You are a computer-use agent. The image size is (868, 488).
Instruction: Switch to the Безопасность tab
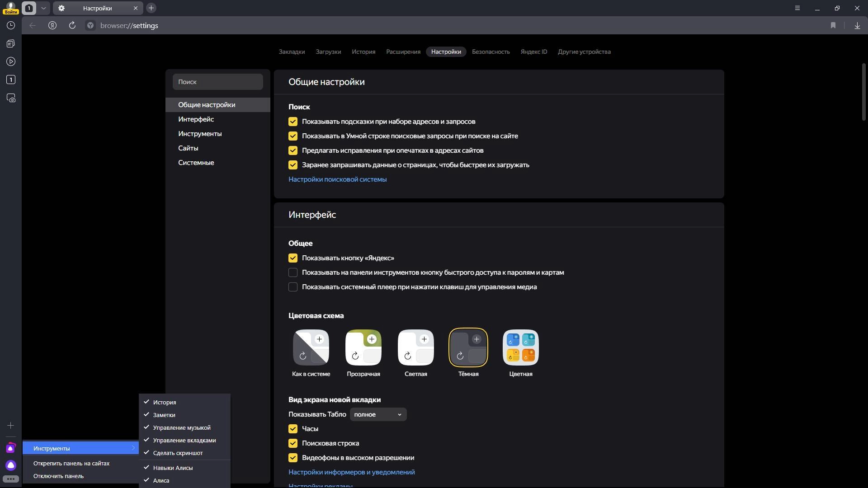point(491,52)
